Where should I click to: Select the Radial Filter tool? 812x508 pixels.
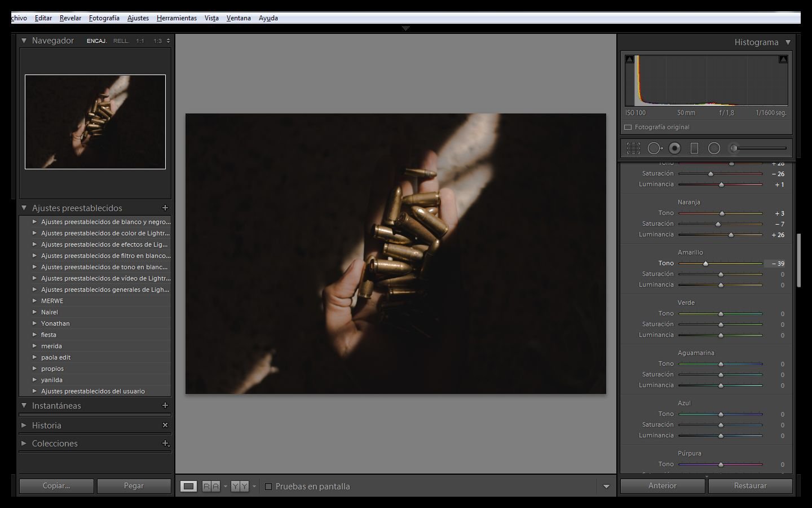[x=714, y=148]
